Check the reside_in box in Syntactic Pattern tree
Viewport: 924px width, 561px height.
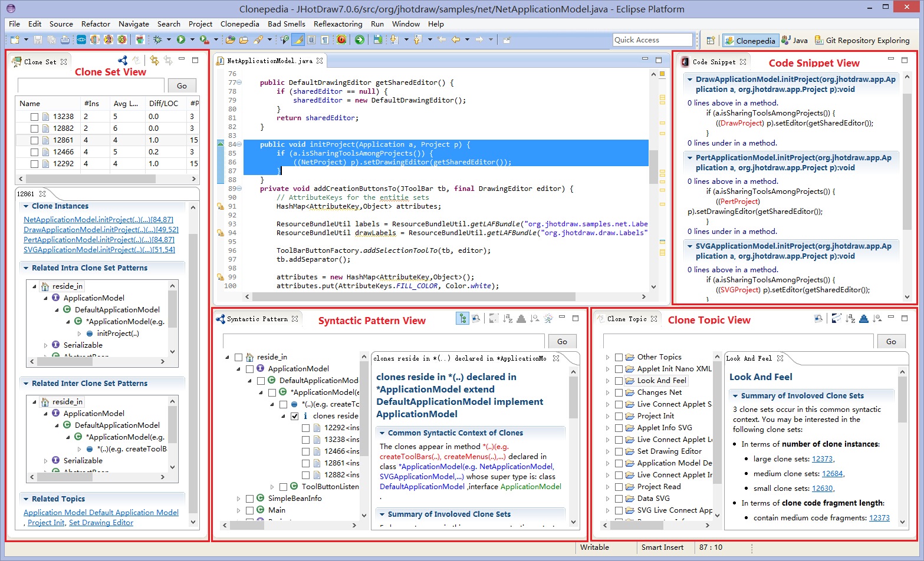238,357
